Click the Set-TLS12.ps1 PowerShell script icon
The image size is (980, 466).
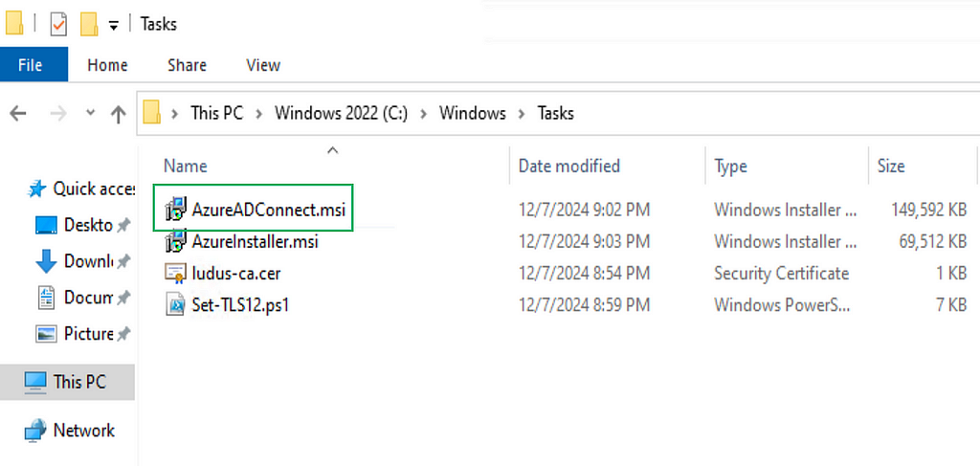point(175,305)
